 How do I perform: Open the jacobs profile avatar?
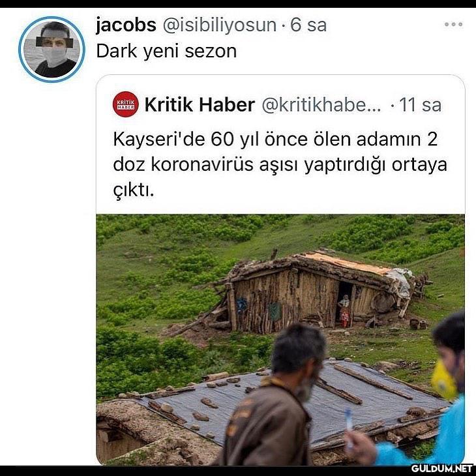[x=52, y=50]
